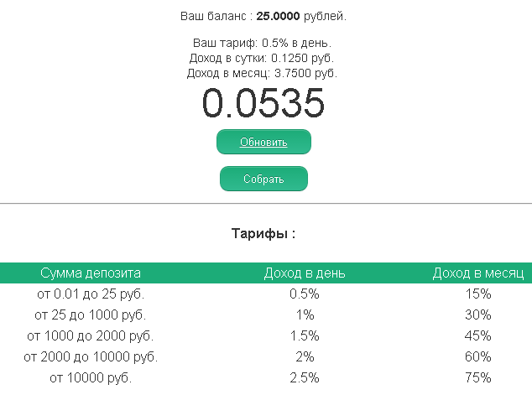
Task: Click the Тарифы heading
Action: [263, 234]
